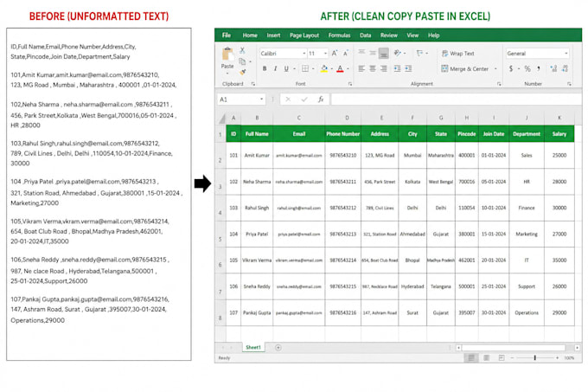588x392 pixels.
Task: Toggle Italic formatting
Action: [x=275, y=68]
